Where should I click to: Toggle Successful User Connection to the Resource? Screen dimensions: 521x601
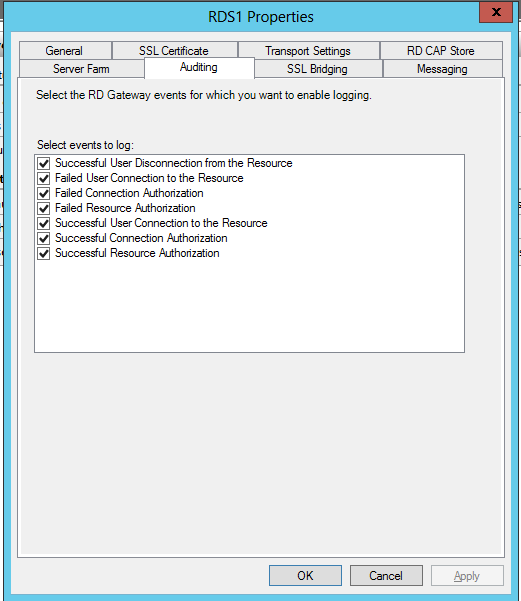pos(44,223)
